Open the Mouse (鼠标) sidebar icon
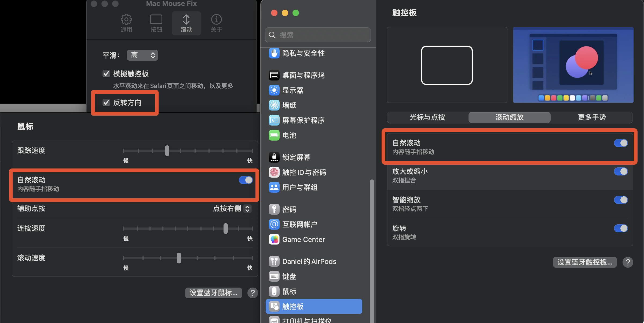 274,292
